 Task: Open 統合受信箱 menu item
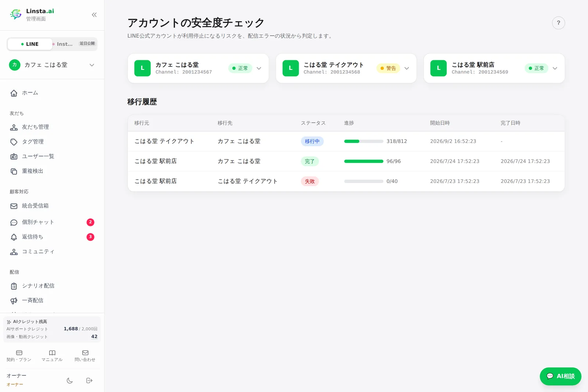pos(52,206)
